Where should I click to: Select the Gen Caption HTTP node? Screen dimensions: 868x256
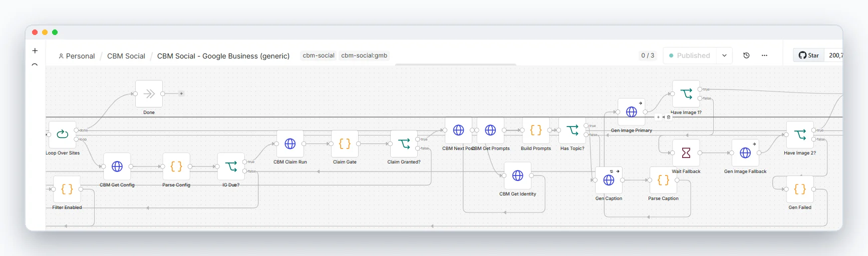click(x=609, y=180)
